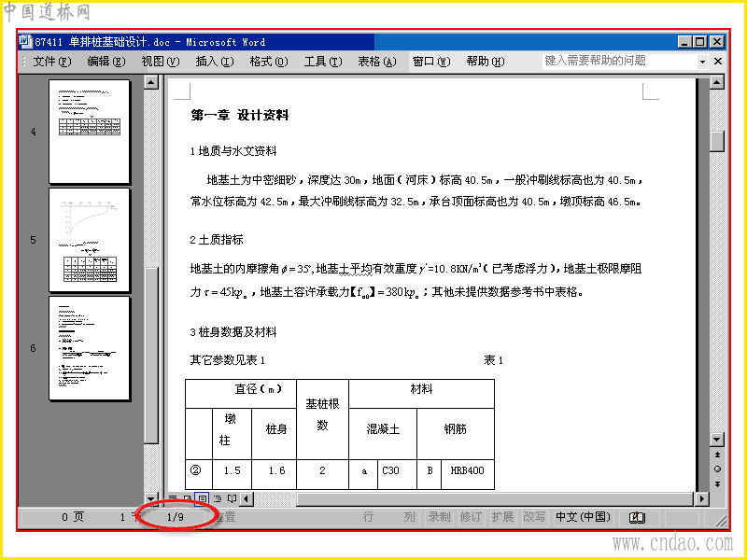Toggle 修订 track changes in status bar
This screenshot has width=747, height=560.
(x=471, y=517)
